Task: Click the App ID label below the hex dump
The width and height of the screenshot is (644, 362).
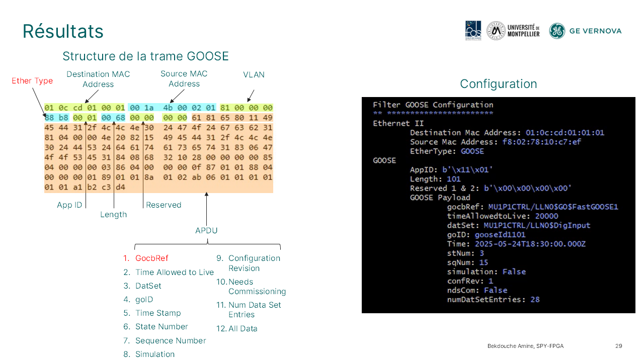Action: (x=70, y=205)
